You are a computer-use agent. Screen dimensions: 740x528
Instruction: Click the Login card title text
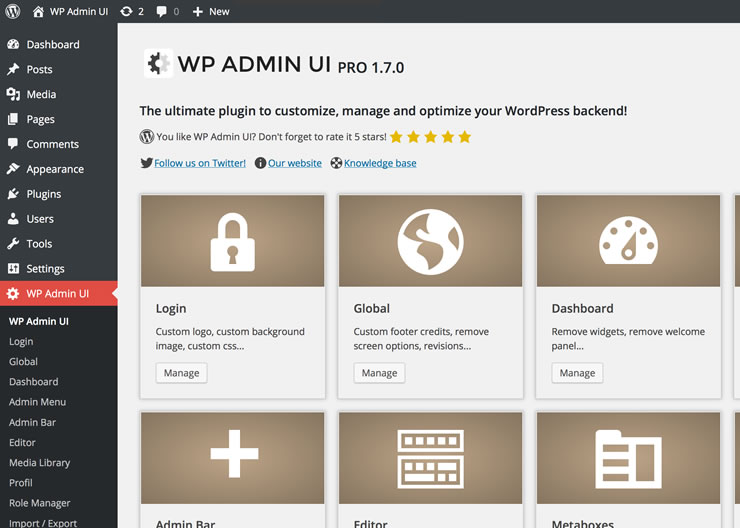[171, 309]
